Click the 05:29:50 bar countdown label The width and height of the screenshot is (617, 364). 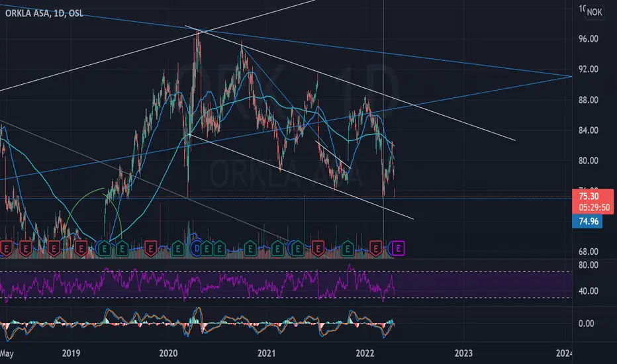click(594, 207)
